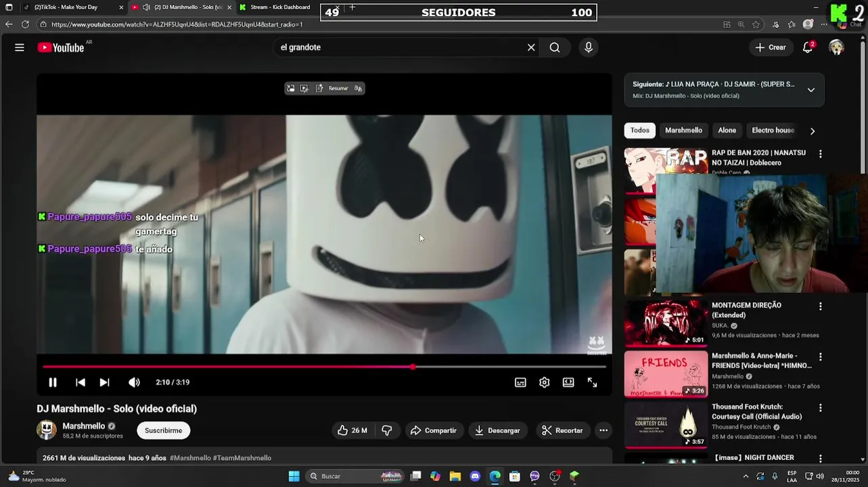Image resolution: width=868 pixels, height=487 pixels.
Task: Mute the video volume
Action: pyautogui.click(x=134, y=382)
